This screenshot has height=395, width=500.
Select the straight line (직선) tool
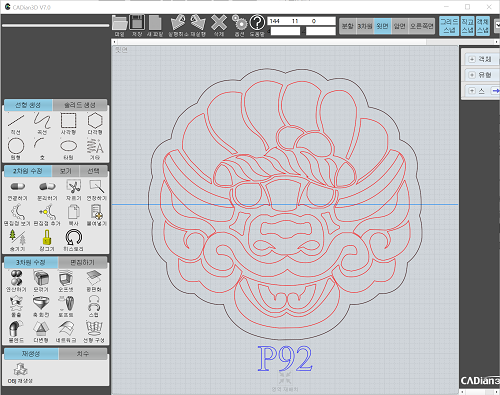click(16, 123)
